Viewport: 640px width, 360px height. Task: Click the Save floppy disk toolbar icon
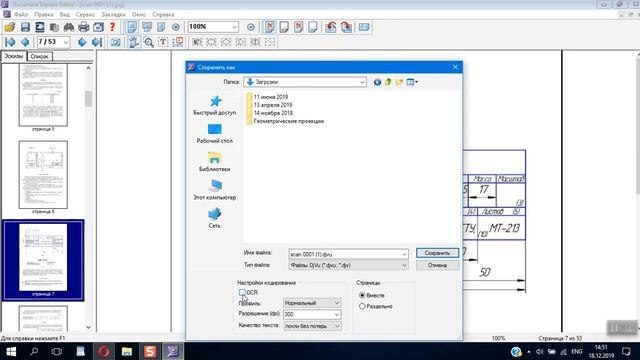(x=25, y=27)
